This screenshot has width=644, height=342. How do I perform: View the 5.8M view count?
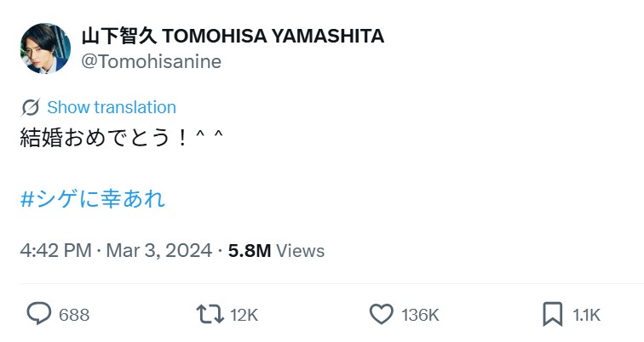point(249,251)
